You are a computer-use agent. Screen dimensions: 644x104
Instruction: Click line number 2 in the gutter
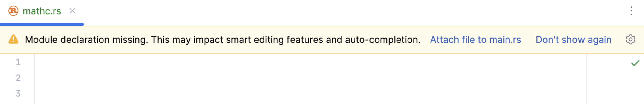pos(18,78)
